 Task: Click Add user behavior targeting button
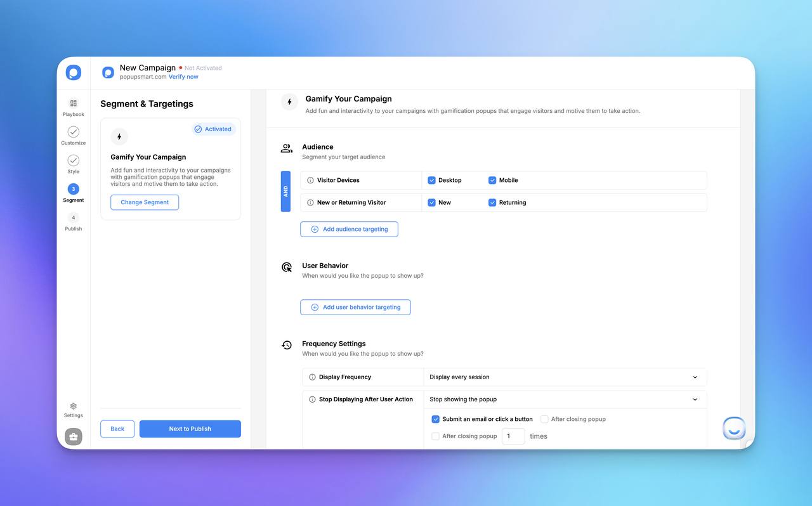click(x=355, y=307)
